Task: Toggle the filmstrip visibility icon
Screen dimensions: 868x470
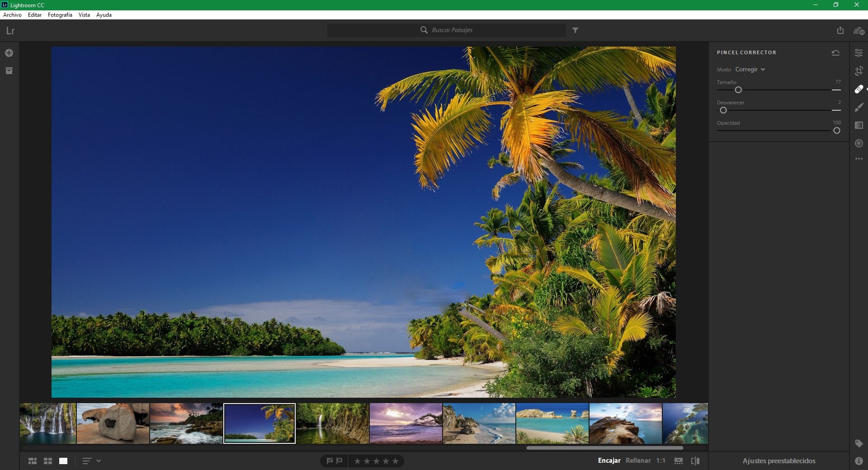Action: point(679,461)
